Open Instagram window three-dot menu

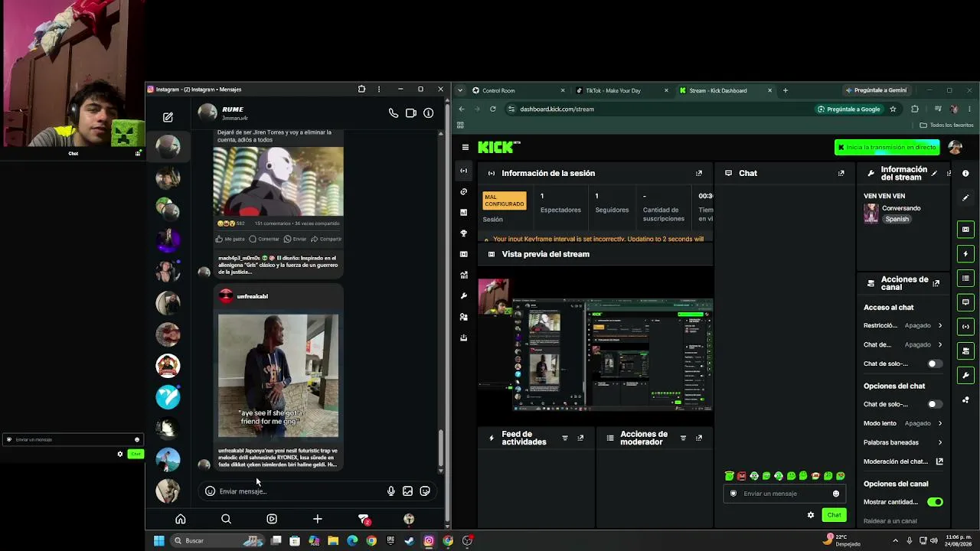(x=379, y=90)
